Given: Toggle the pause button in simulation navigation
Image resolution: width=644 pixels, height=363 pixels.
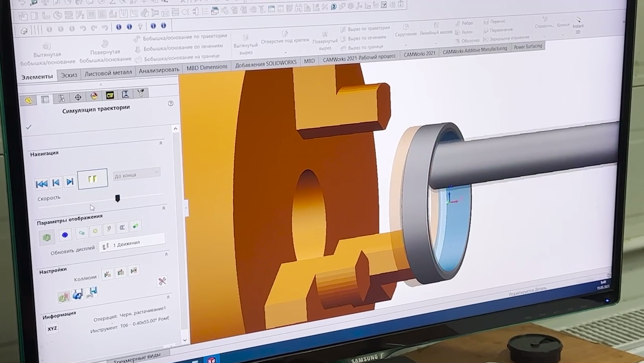Looking at the screenshot, I should pos(92,178).
